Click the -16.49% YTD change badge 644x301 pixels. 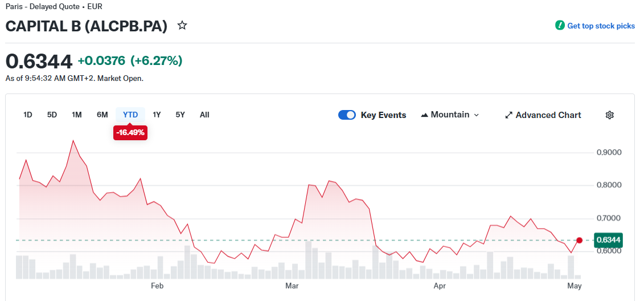tap(130, 133)
